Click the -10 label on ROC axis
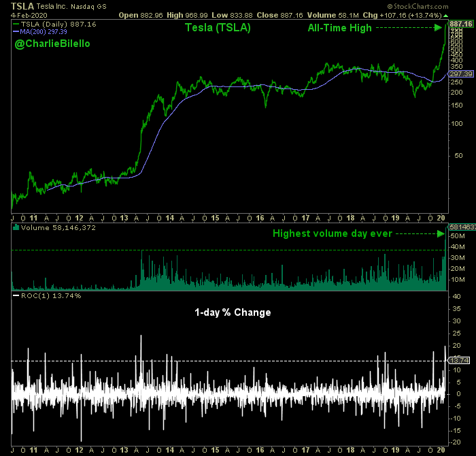The image size is (476, 456). (455, 419)
